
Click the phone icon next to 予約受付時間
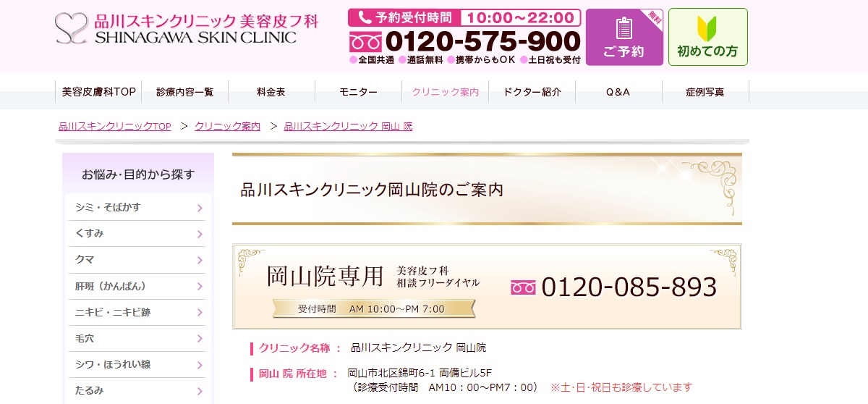(x=364, y=17)
